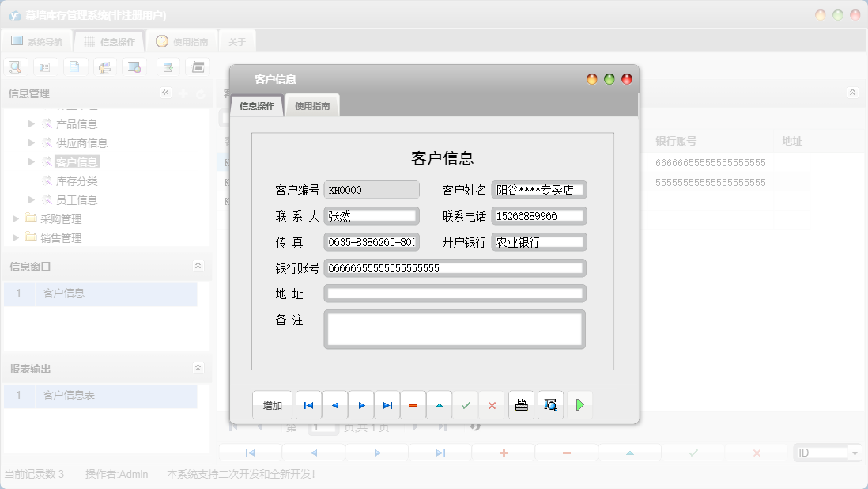Screen dimensions: 868x489
Task: Cancel changes with the red X icon
Action: coord(492,404)
